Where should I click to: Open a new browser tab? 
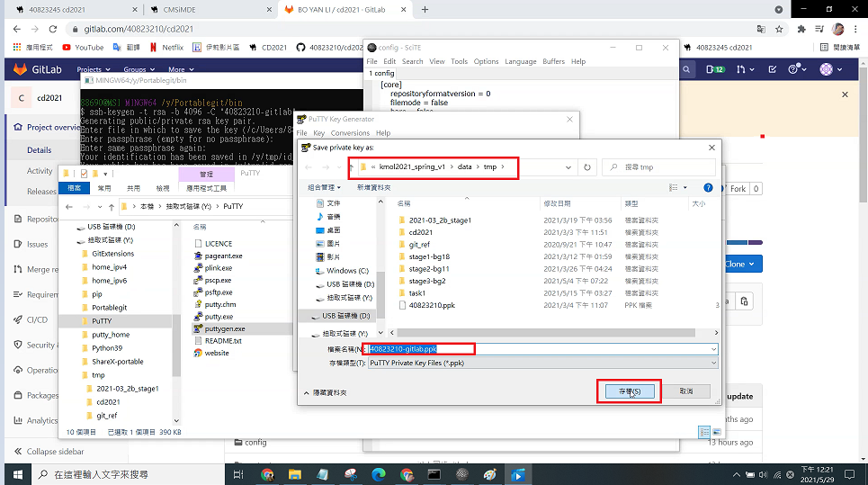pos(425,9)
